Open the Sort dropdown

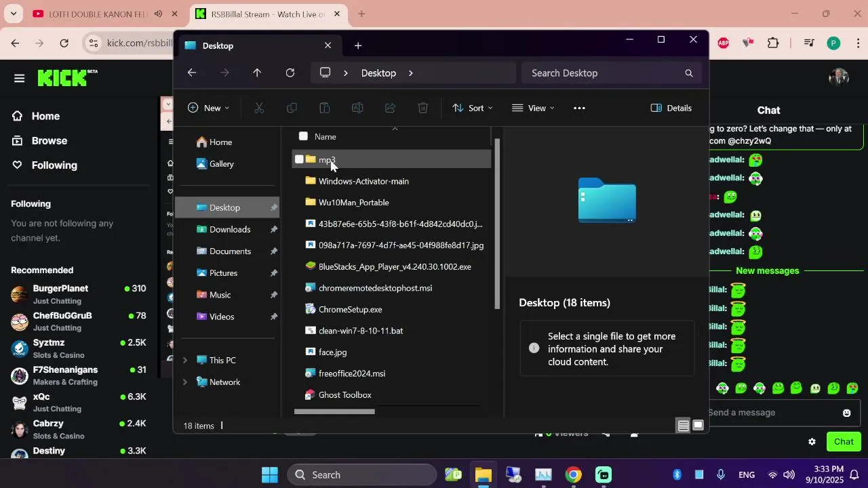(473, 108)
